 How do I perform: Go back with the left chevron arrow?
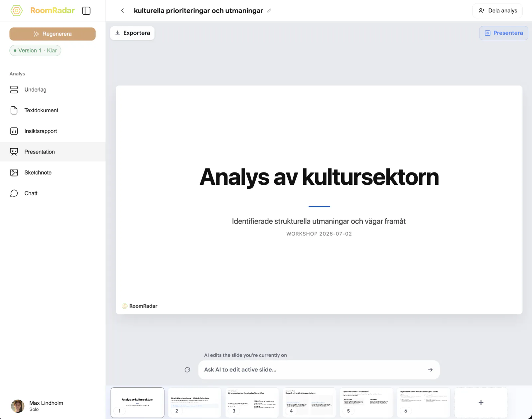pos(122,11)
